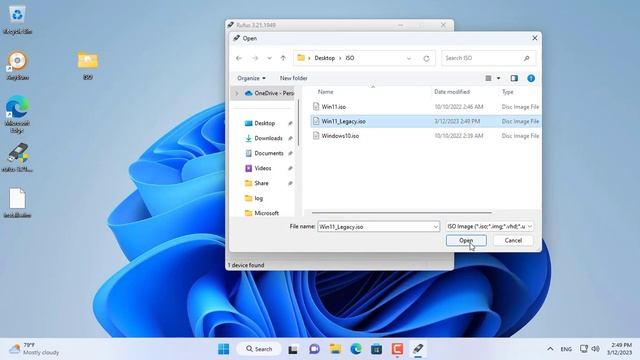Open Share folder in navigation pane
The width and height of the screenshot is (640, 360).
click(261, 183)
